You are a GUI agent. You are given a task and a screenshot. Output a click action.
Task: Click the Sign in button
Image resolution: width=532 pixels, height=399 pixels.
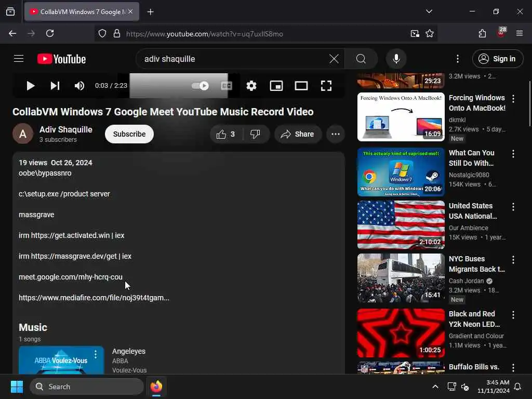pos(497,59)
